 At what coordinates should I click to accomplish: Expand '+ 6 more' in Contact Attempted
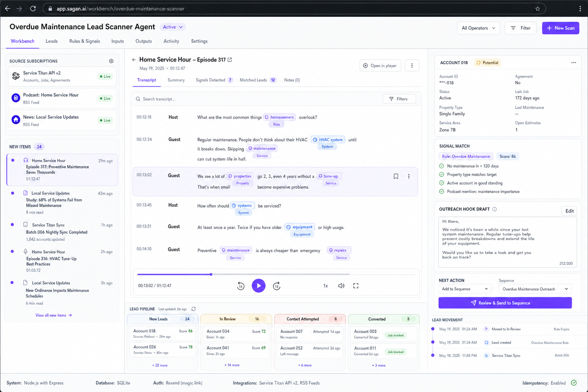[x=305, y=366]
